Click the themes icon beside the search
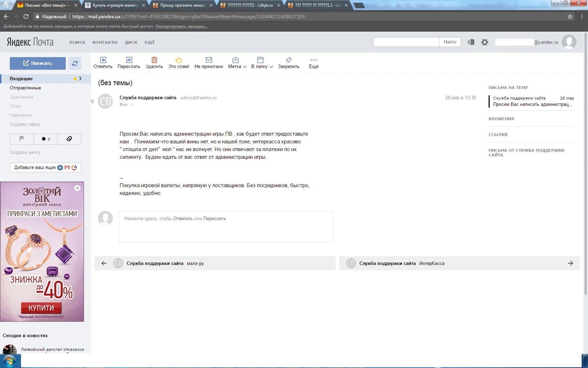The width and height of the screenshot is (588, 368). click(x=471, y=42)
